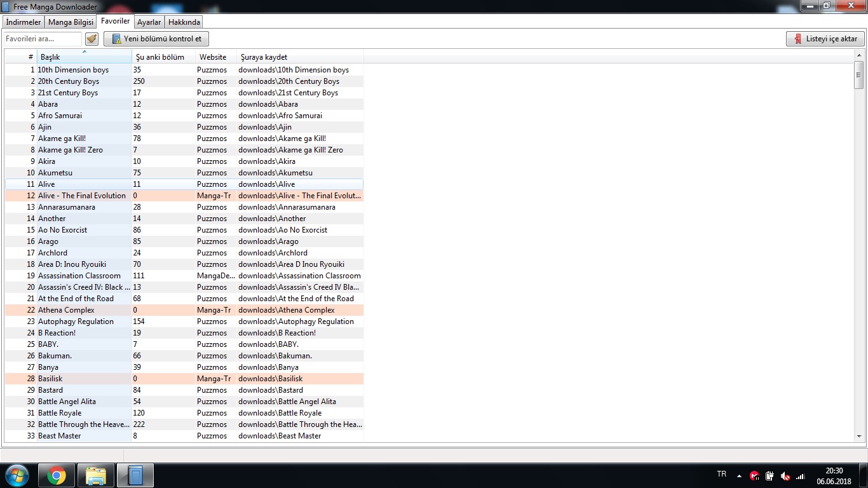Click the vertical scrollbar thumb
Viewport: 868px width, 488px height.
pyautogui.click(x=859, y=75)
